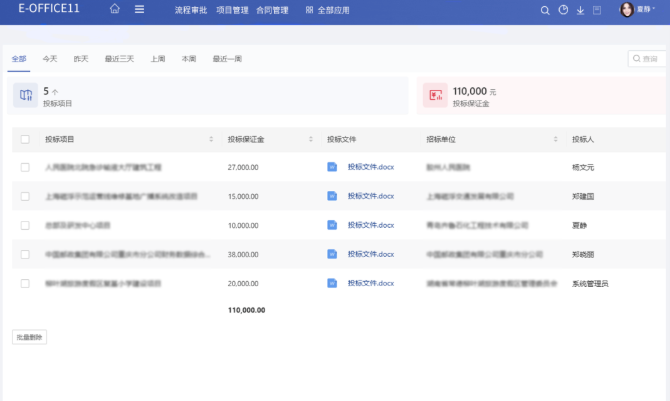
Task: Click the docx file icon in the 27,000.00 row
Action: pyautogui.click(x=333, y=167)
